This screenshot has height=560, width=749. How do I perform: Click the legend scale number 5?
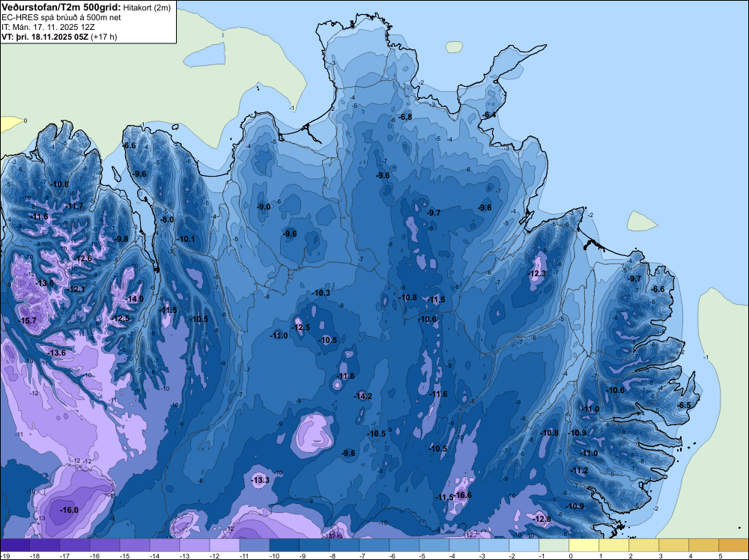pyautogui.click(x=721, y=556)
